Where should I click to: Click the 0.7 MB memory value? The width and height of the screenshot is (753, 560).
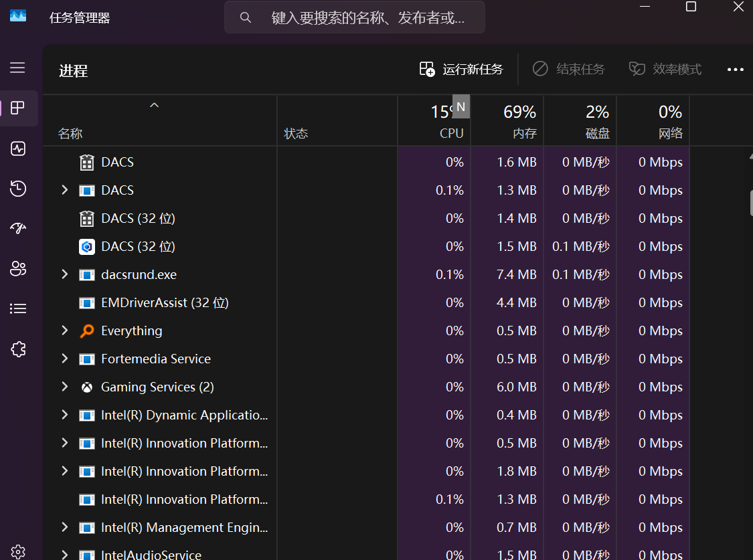516,527
